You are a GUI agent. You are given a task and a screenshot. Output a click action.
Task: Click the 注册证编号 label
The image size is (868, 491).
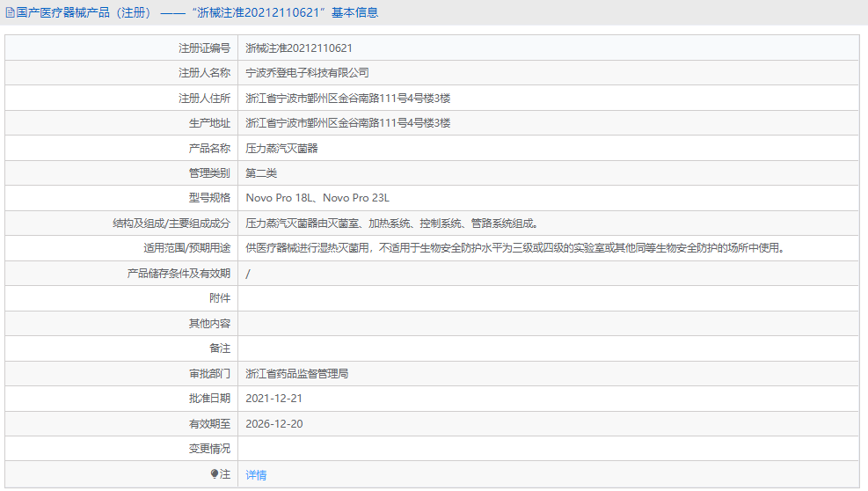point(204,48)
